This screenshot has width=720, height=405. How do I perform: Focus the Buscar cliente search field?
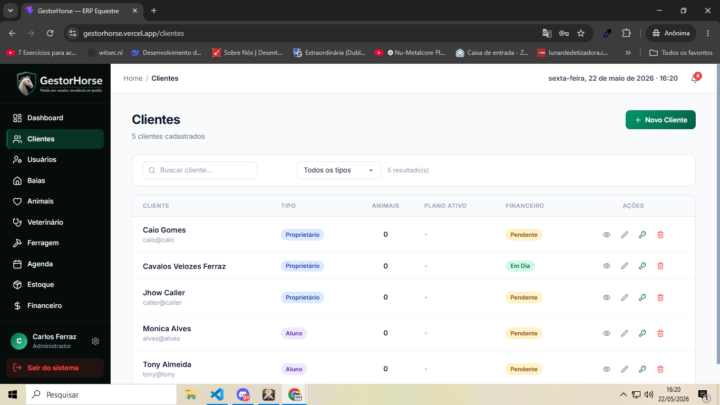[x=200, y=170]
